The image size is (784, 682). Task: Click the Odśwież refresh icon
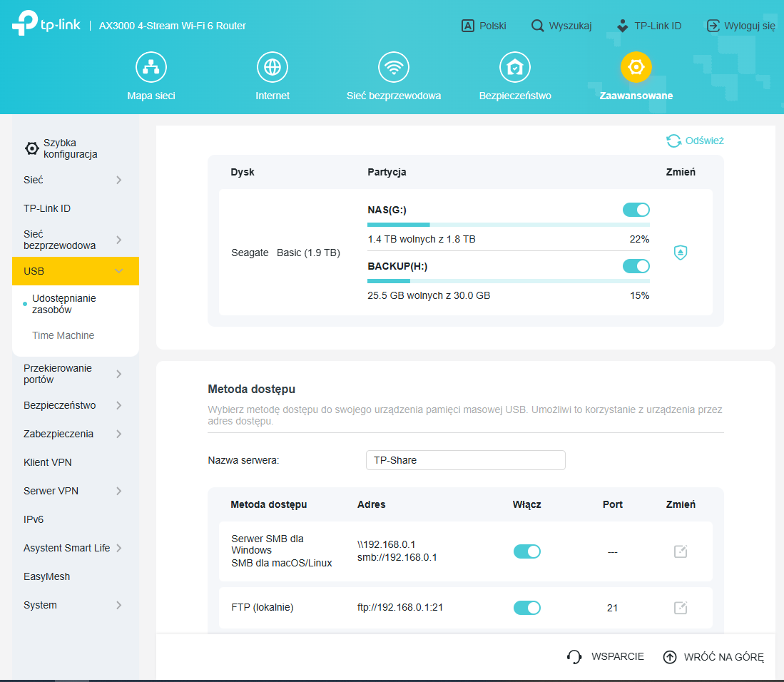pos(673,141)
